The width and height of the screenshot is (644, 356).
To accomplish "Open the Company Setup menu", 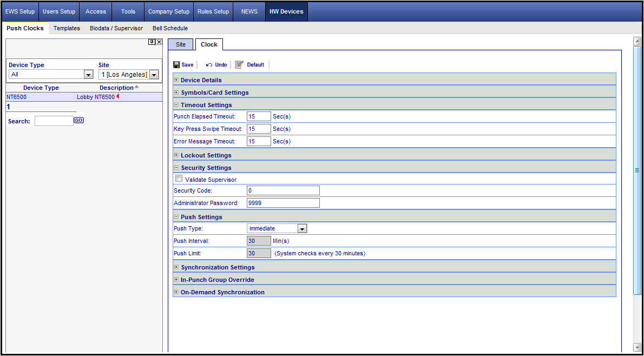I will [169, 11].
